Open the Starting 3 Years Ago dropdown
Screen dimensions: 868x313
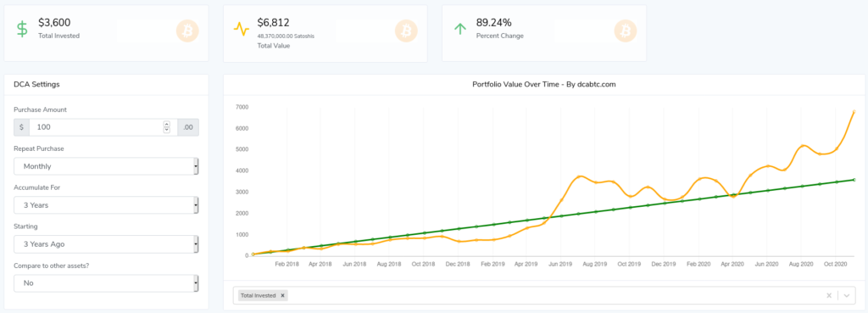coord(106,243)
